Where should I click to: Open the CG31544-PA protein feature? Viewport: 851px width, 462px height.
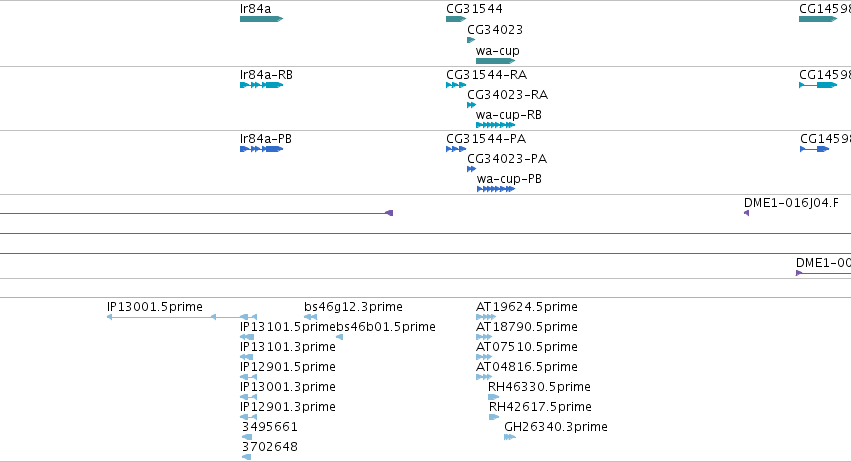pos(456,149)
